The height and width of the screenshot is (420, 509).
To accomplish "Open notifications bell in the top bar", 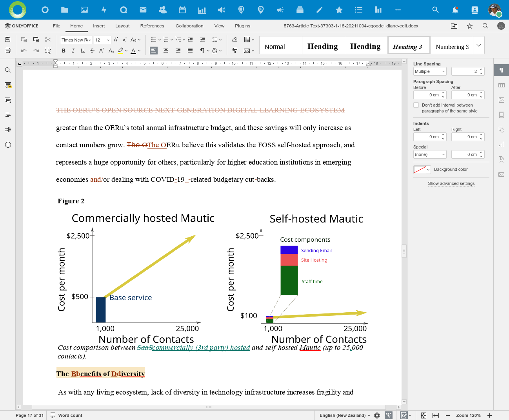I will 455,10.
